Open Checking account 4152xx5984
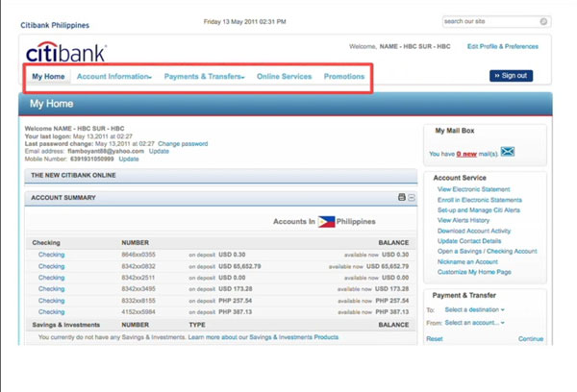Viewport: 577px width, 392px height. pos(51,312)
